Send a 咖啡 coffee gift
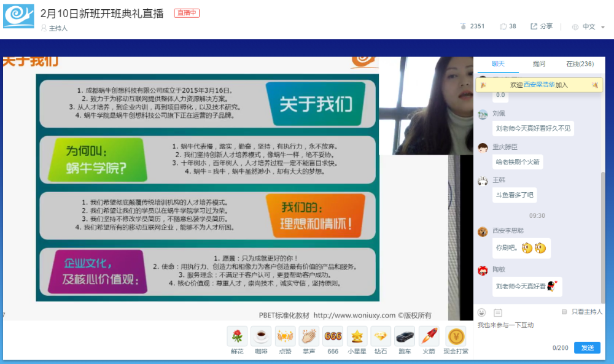Viewport: 614px width, 364px height. coord(261,336)
